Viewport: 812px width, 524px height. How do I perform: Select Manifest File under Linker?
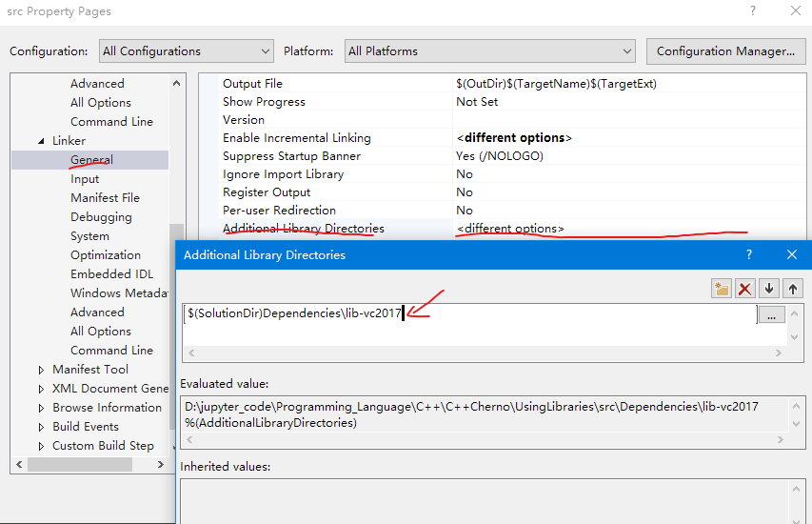105,198
